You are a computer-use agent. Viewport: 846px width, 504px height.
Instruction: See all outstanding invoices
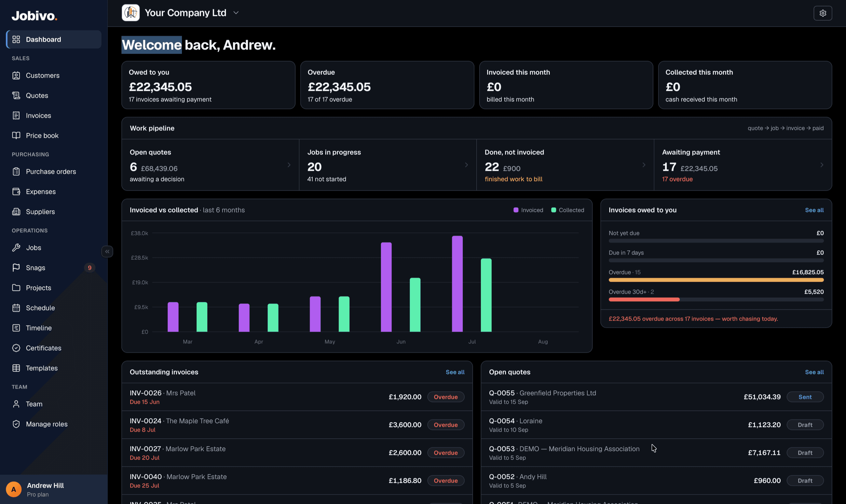click(455, 372)
